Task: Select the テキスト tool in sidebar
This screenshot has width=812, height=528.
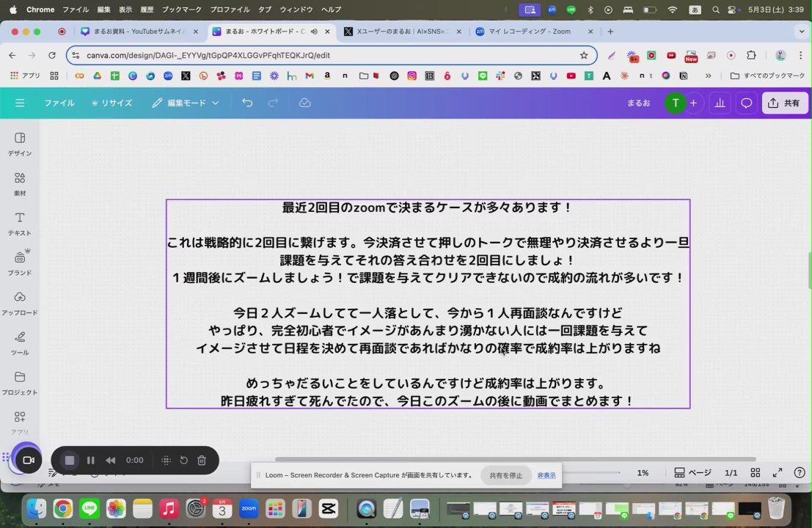Action: click(20, 224)
